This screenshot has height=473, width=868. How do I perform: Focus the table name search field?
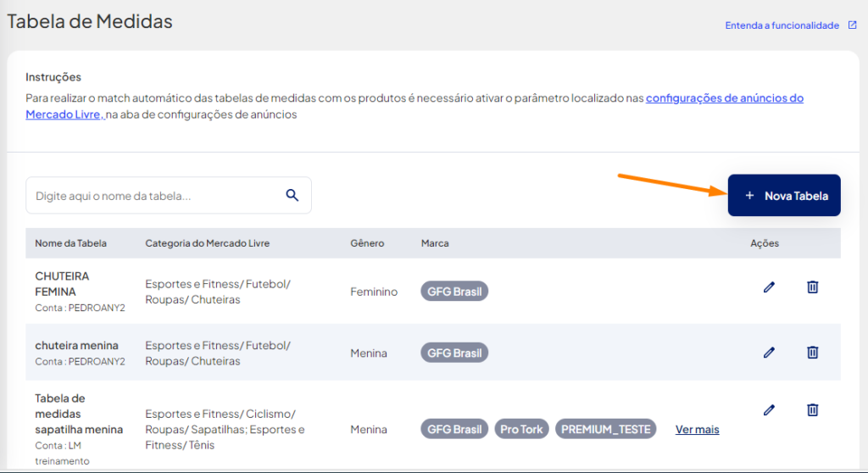tap(169, 196)
